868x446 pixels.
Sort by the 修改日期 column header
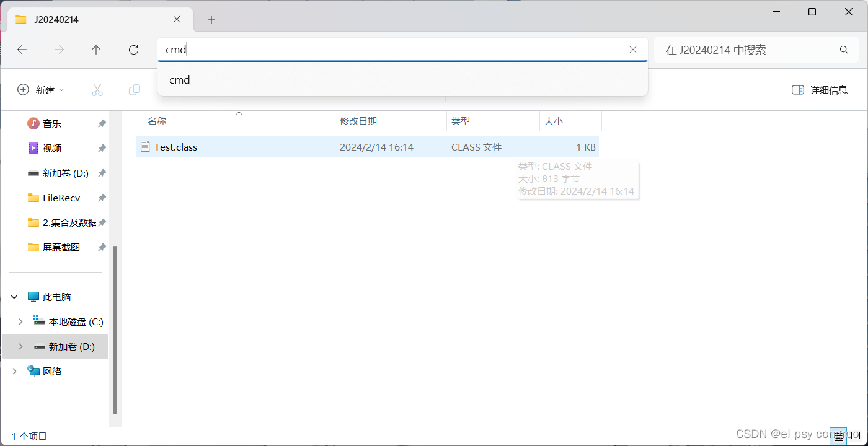tap(391, 121)
